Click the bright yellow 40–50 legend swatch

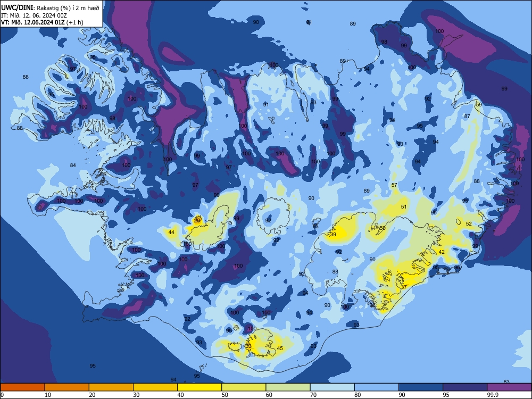pyautogui.click(x=199, y=387)
